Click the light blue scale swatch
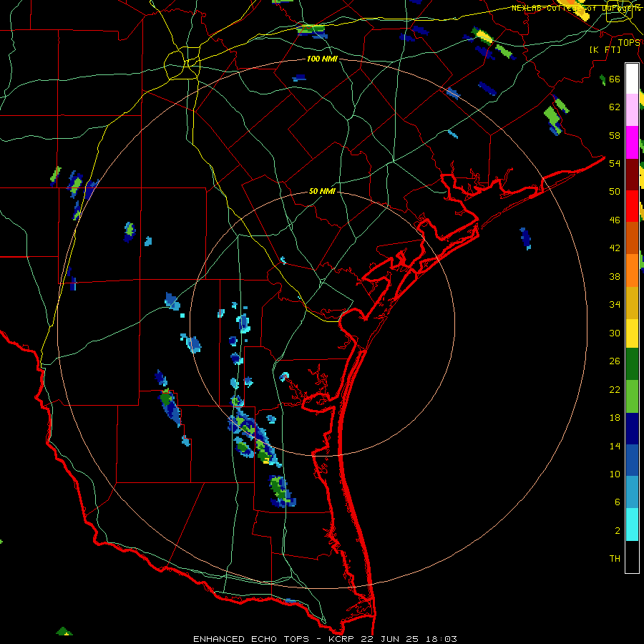The height and width of the screenshot is (644, 644). coord(632,492)
